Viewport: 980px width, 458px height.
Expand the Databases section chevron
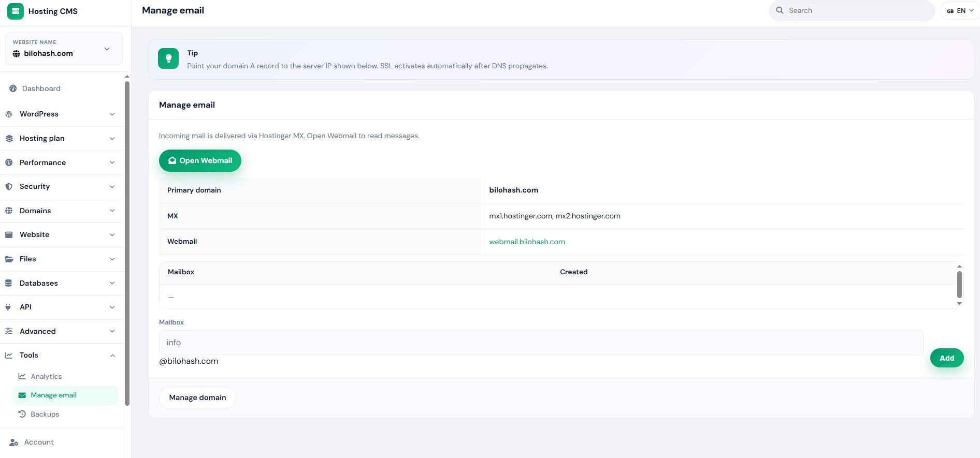click(x=112, y=283)
